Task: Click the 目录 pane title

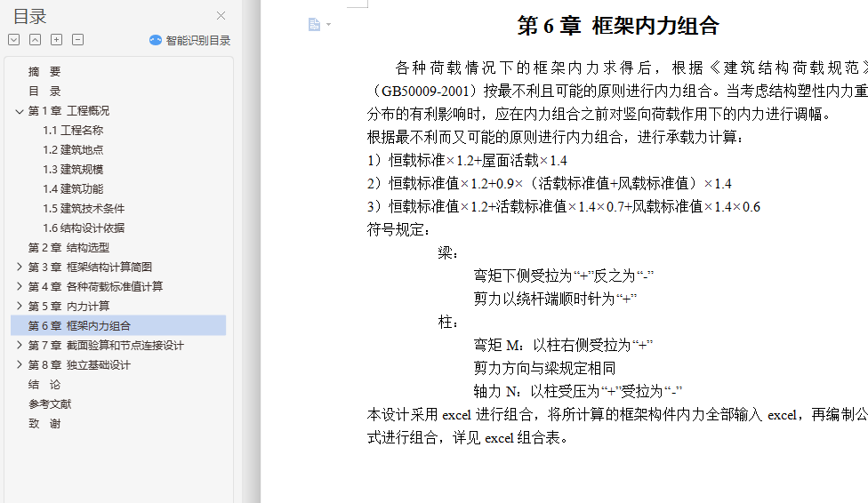Action: click(30, 16)
